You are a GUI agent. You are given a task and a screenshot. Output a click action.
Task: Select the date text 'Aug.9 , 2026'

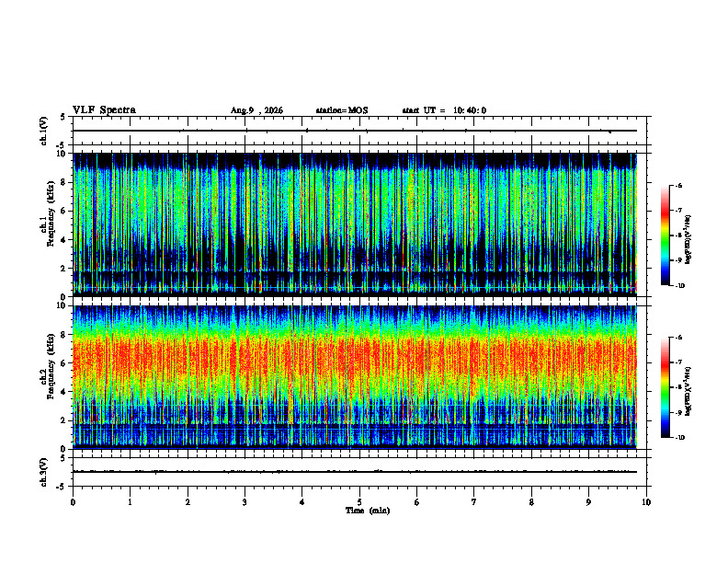pyautogui.click(x=256, y=110)
